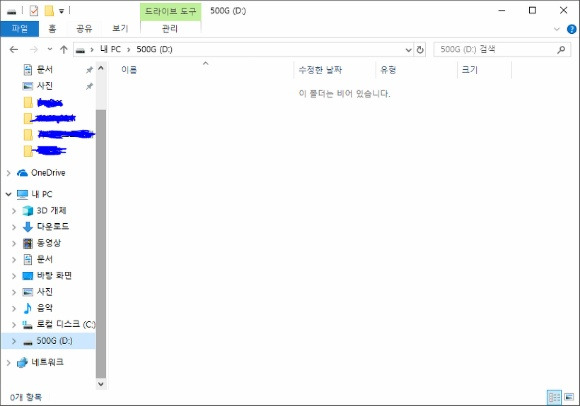
Task: Expand the 로컬 디스크 (C:) node
Action: pos(14,325)
